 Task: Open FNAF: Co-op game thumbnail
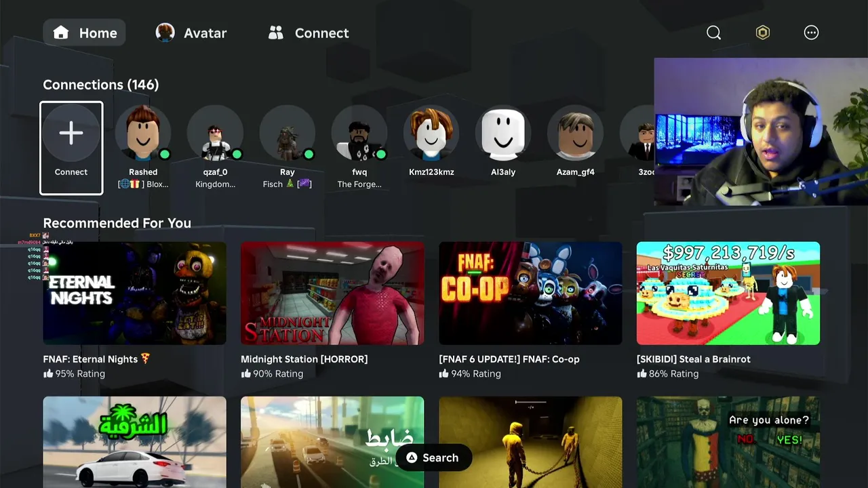tap(530, 293)
